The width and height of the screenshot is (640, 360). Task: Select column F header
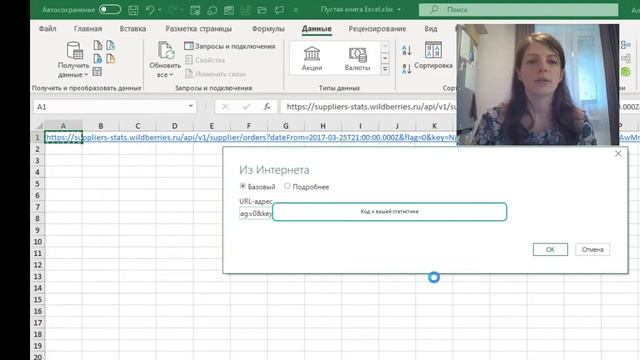click(249, 126)
